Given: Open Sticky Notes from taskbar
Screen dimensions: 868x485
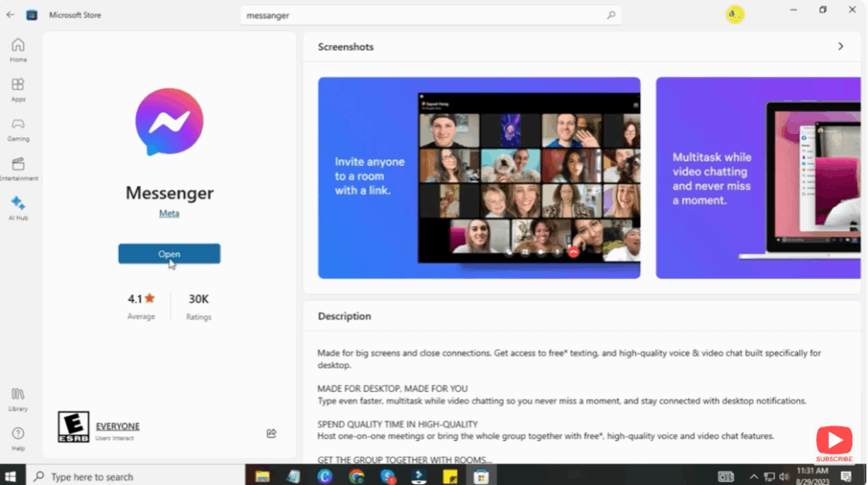Looking at the screenshot, I should pyautogui.click(x=450, y=477).
